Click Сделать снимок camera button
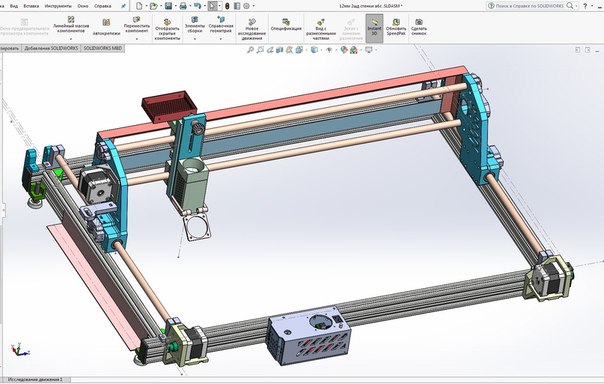Viewport: 604px width, 384px height. (x=419, y=27)
